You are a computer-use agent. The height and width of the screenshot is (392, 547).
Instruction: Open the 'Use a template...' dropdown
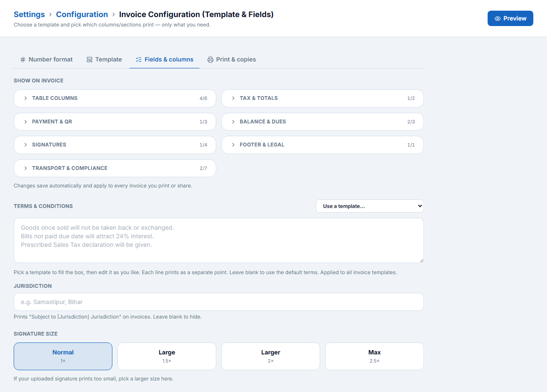click(x=370, y=206)
